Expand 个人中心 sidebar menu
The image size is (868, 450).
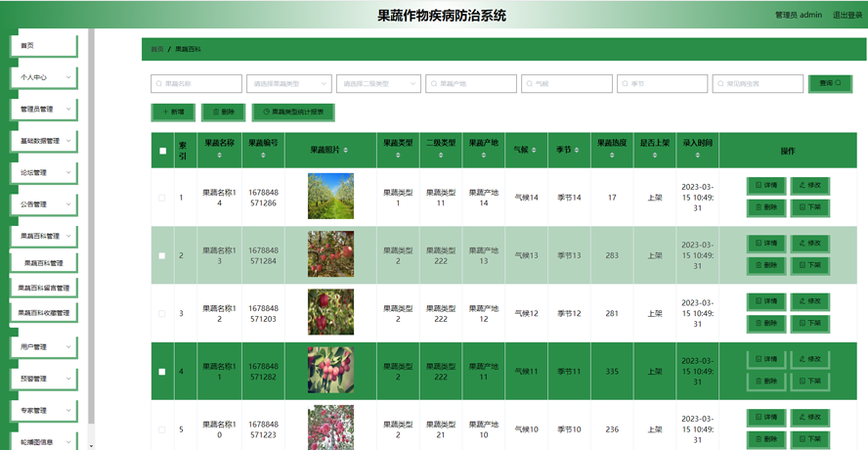(x=44, y=77)
